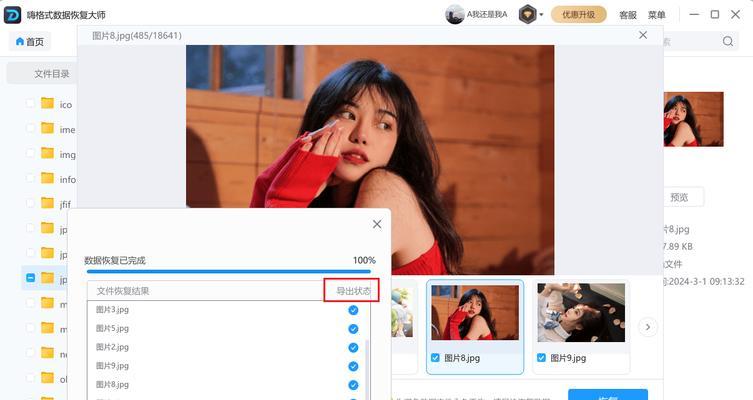This screenshot has height=400, width=753.
Task: Close the data recovery completed dialog
Action: coord(376,225)
